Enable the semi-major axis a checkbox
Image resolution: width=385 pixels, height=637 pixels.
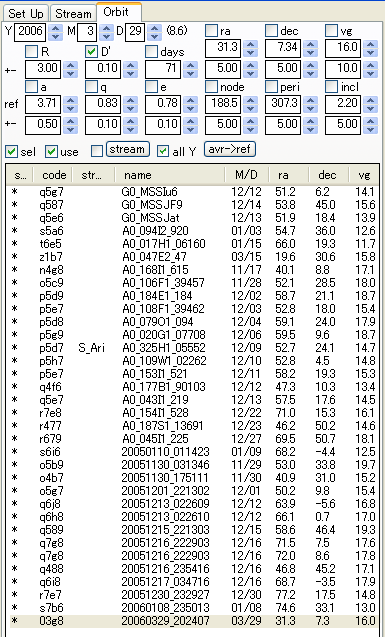coord(31,87)
